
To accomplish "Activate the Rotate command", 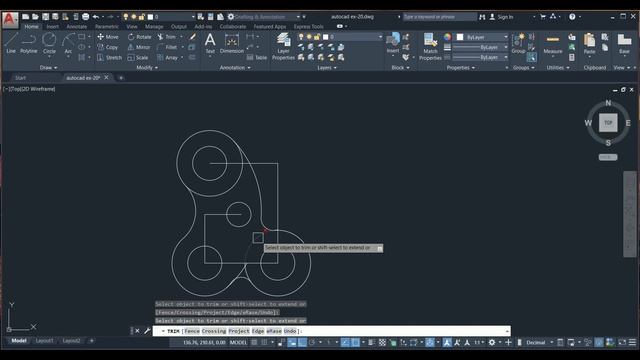I will (x=139, y=37).
